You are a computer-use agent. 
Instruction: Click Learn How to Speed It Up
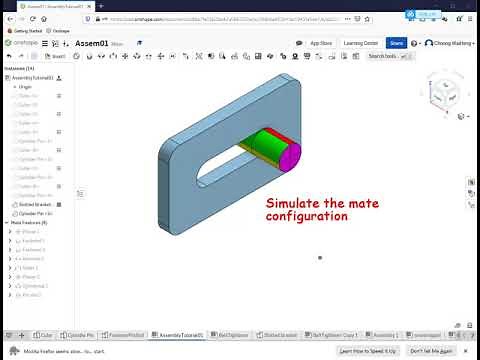[368, 351]
